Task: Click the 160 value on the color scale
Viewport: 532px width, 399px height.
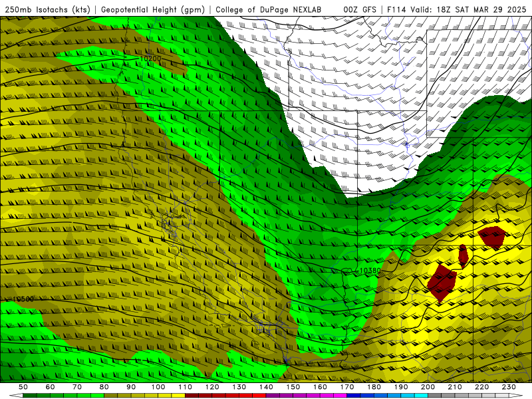Action: point(320,387)
